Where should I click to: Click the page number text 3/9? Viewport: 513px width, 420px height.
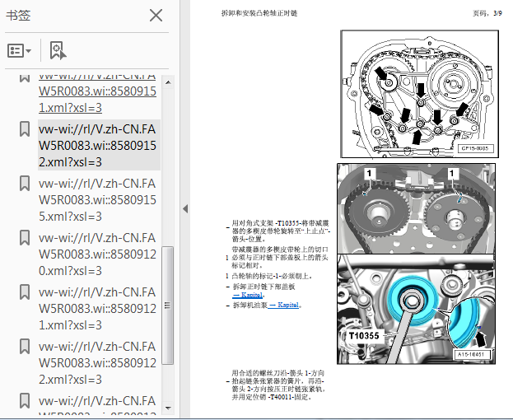pos(497,13)
